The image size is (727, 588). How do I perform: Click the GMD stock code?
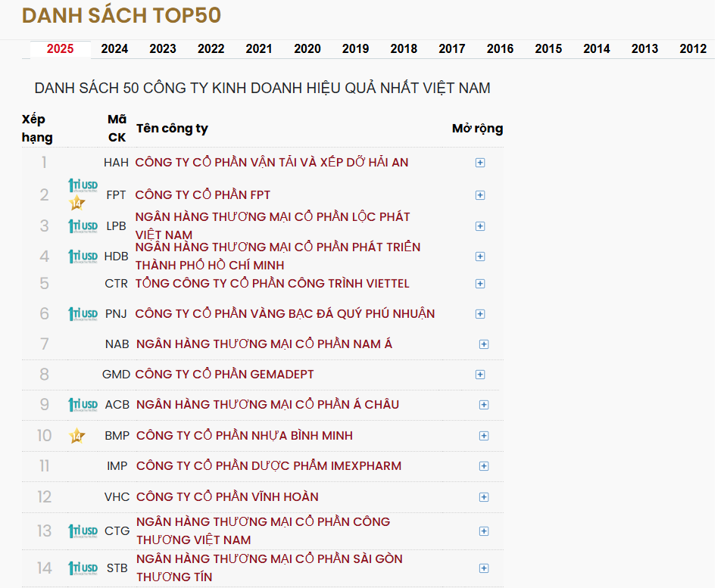click(116, 375)
